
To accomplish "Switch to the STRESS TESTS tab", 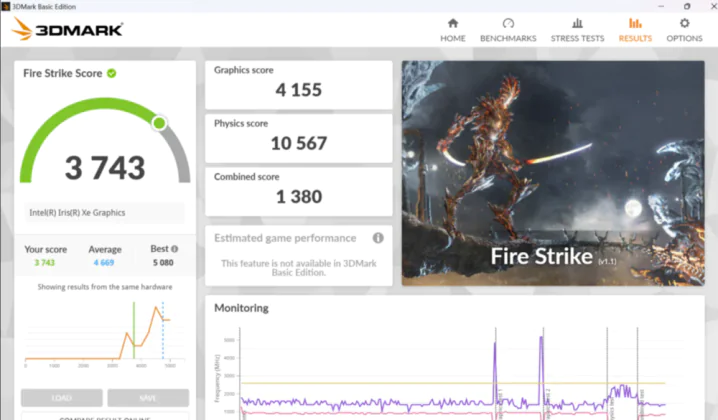I will [577, 31].
